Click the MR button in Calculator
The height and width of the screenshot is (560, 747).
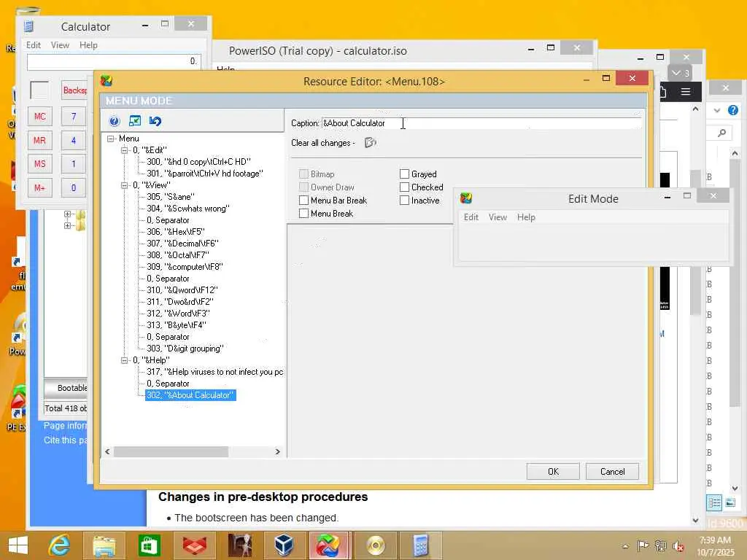click(39, 141)
